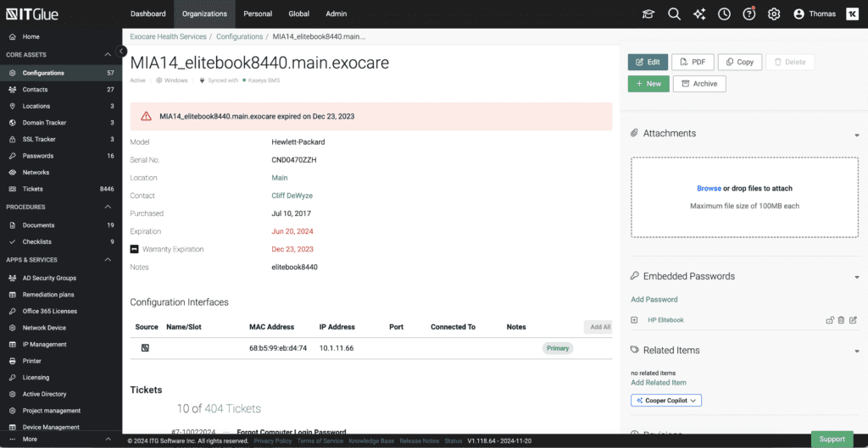Select Passwords in the sidebar
Image resolution: width=868 pixels, height=448 pixels.
[38, 156]
